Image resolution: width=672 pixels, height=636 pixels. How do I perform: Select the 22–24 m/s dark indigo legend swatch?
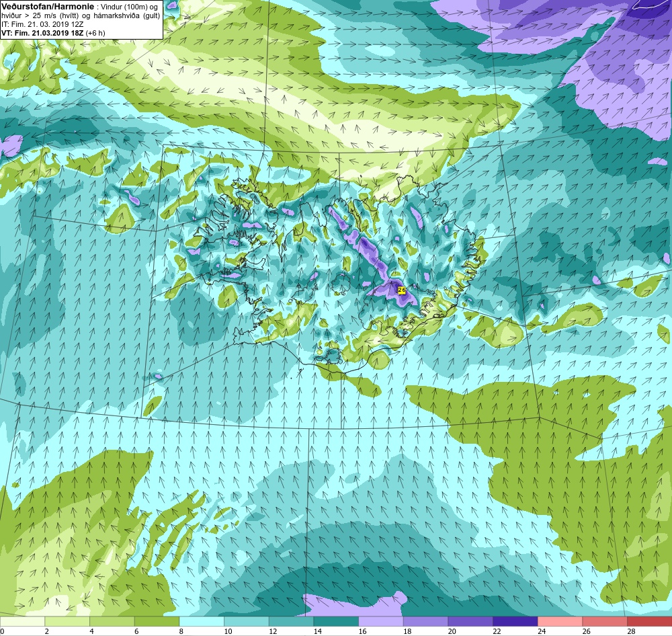(x=515, y=621)
